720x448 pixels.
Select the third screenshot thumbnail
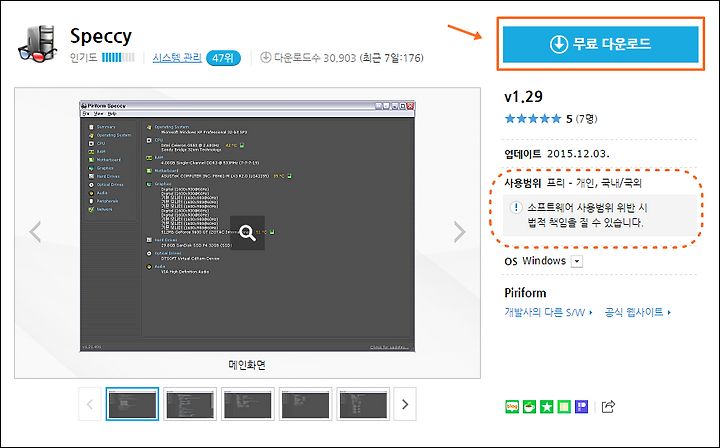[x=248, y=404]
